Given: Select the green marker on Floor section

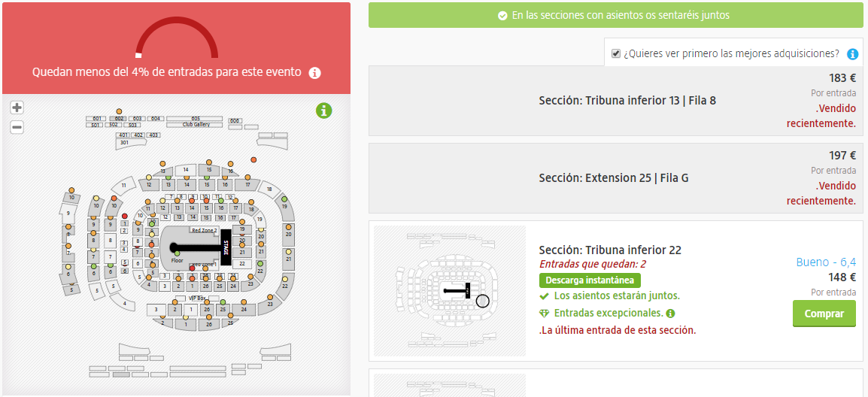Looking at the screenshot, I should click(178, 253).
